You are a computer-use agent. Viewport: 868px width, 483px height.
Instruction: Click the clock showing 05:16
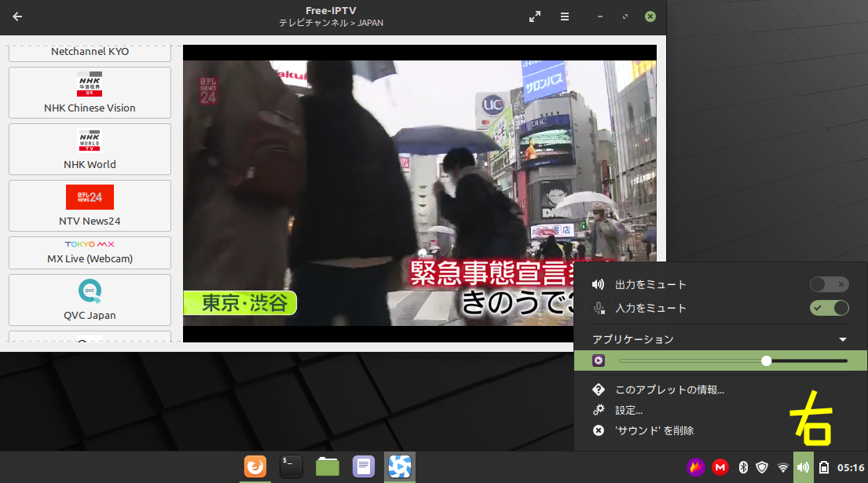coord(852,466)
